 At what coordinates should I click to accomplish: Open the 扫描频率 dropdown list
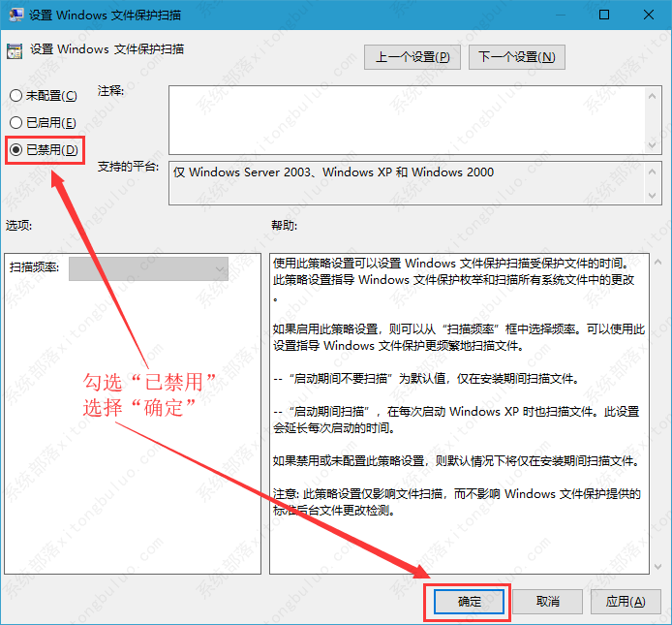click(x=148, y=267)
